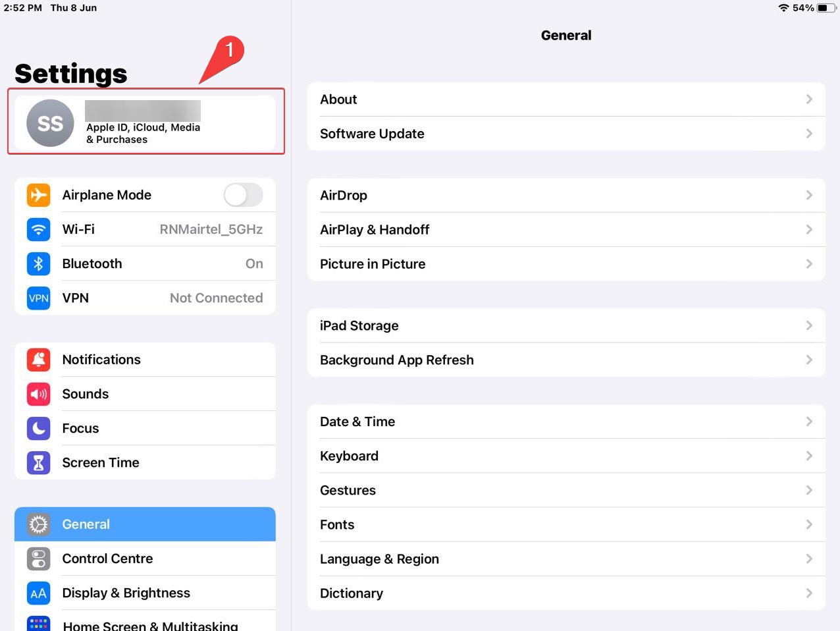Select Control Centre in the sidebar
The image size is (840, 631).
pyautogui.click(x=145, y=559)
